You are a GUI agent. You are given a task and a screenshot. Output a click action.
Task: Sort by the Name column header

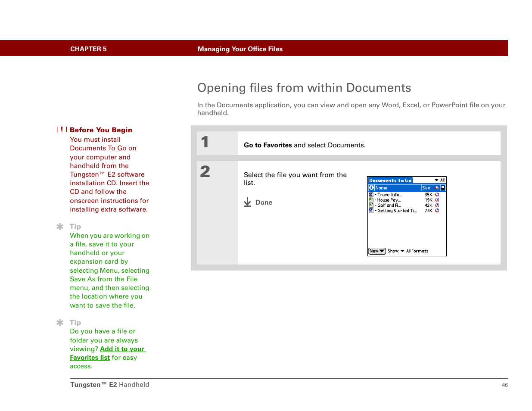click(397, 188)
